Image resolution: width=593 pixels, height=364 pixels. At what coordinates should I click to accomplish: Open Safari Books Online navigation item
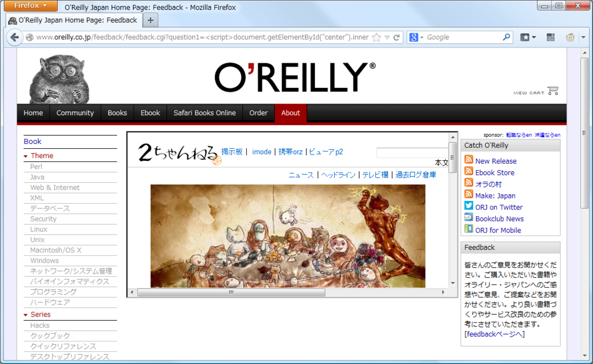click(x=204, y=113)
